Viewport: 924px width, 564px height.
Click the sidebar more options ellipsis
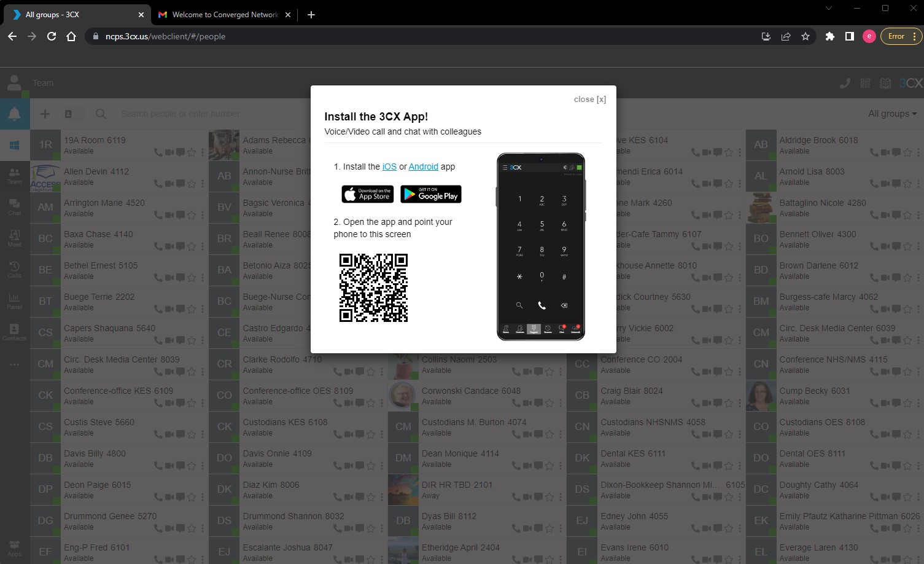15,364
